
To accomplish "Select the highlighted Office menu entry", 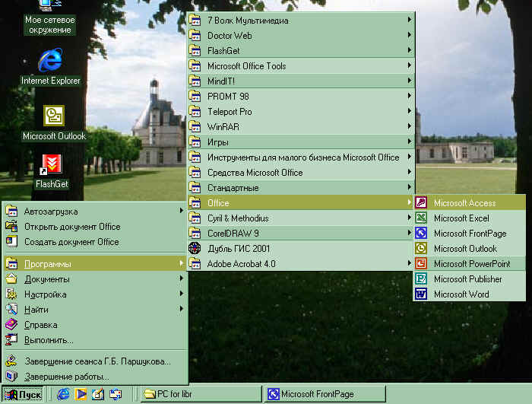I will [301, 203].
